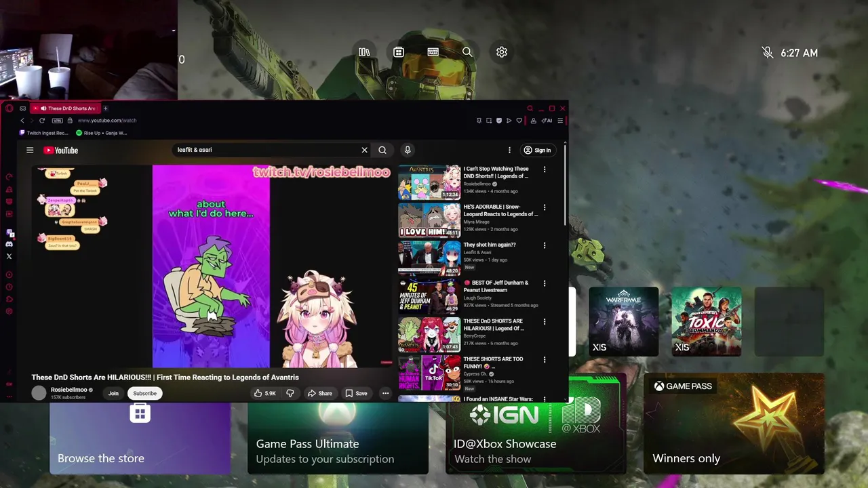
Task: Open the ID@Xbox Showcase tile
Action: click(x=536, y=424)
